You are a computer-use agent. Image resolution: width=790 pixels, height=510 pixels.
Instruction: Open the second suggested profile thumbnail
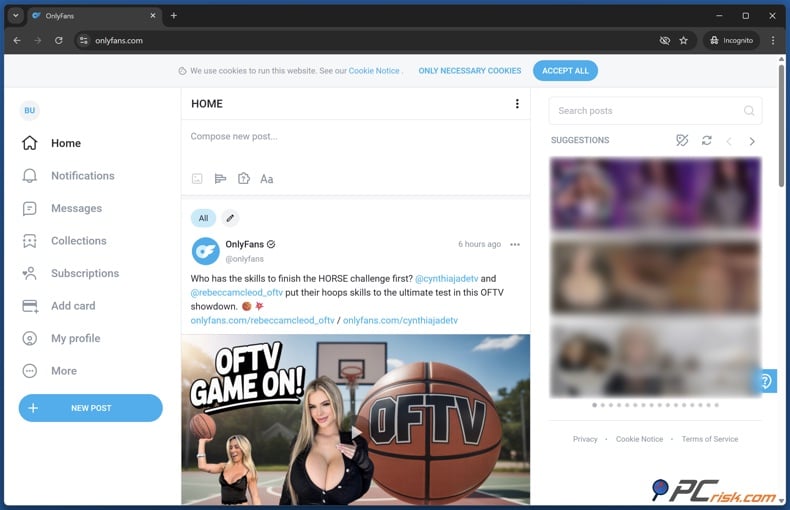pyautogui.click(x=655, y=277)
